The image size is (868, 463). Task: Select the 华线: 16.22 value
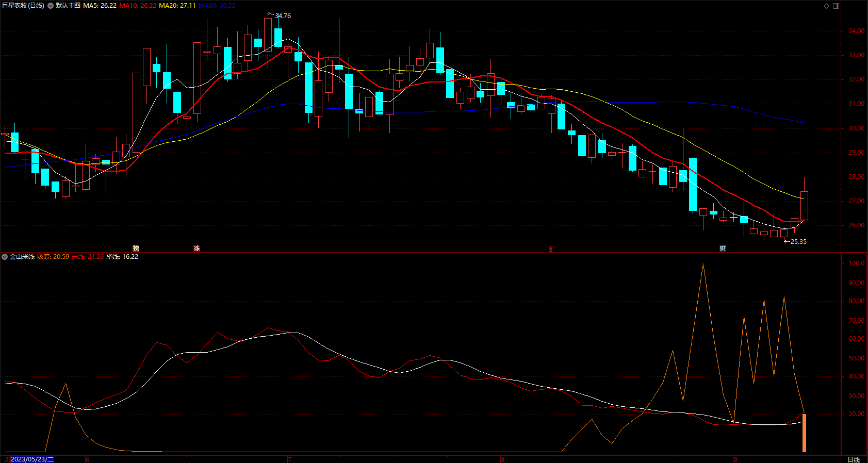point(122,257)
